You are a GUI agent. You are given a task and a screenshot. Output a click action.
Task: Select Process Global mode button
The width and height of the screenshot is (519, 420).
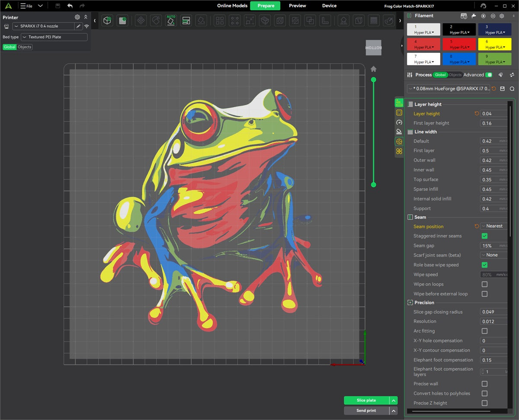440,75
